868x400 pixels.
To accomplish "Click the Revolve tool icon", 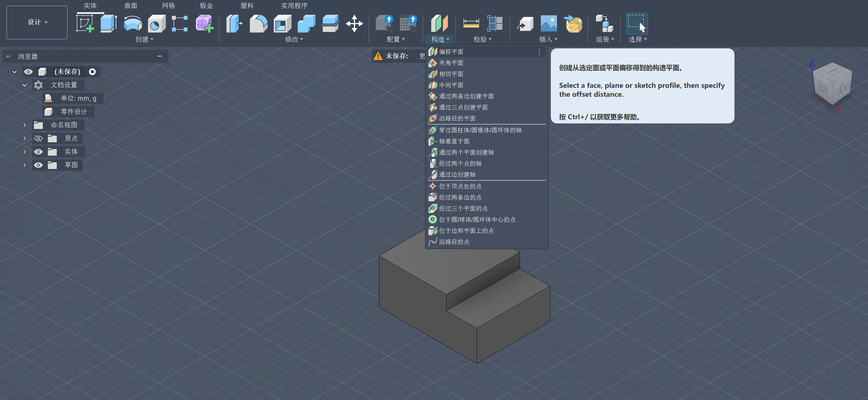I will [x=133, y=24].
